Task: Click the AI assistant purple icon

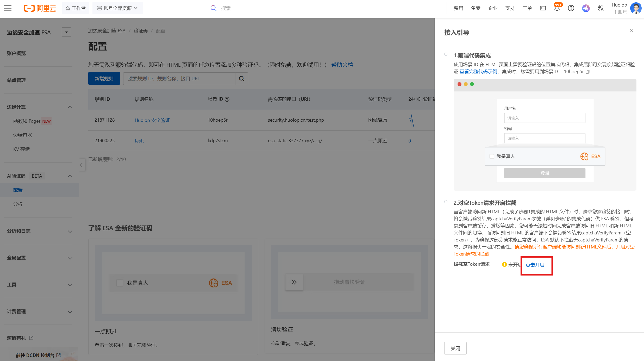Action: [x=586, y=8]
